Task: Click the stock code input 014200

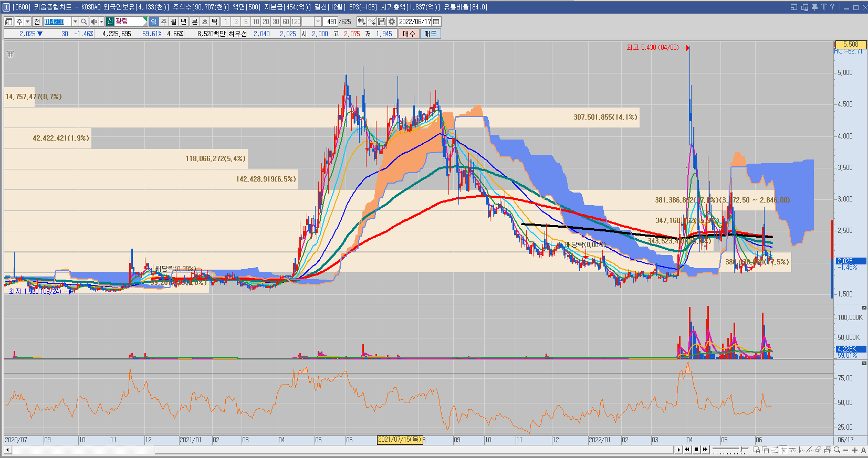Action: [x=57, y=22]
